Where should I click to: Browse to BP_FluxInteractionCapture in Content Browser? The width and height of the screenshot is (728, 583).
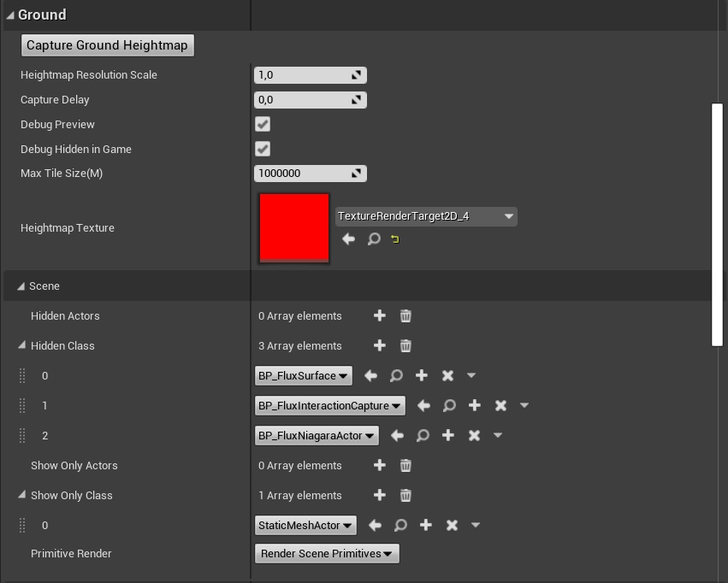coord(449,406)
